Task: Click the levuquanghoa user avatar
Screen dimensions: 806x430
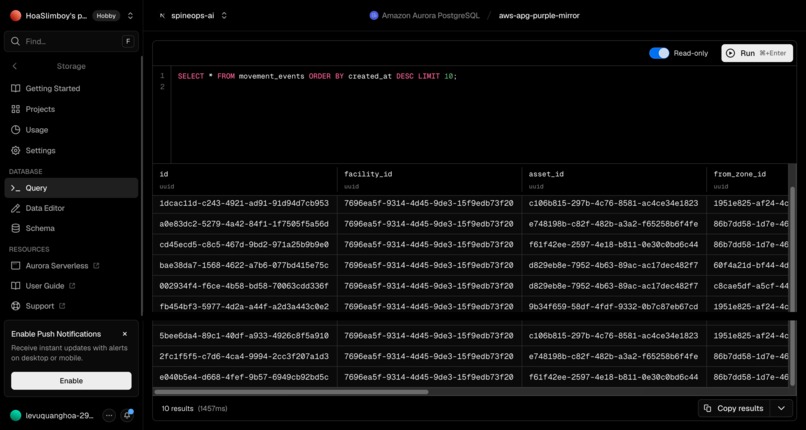Action: click(x=15, y=416)
